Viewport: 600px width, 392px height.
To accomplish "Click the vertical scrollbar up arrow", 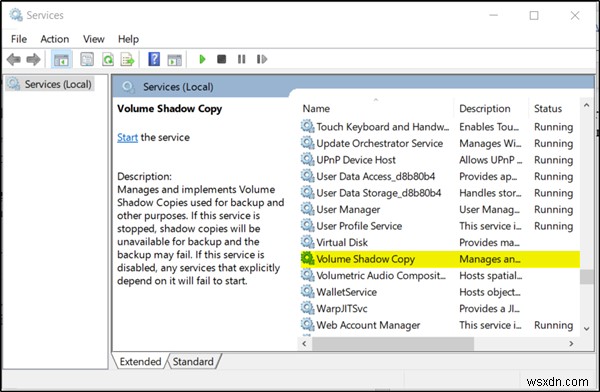I will [x=587, y=105].
